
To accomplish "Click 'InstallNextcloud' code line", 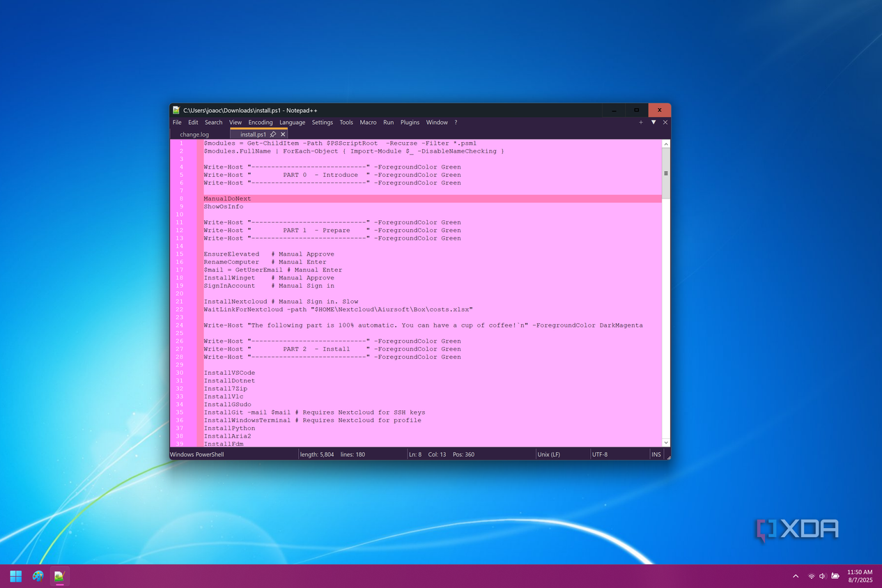I will pyautogui.click(x=281, y=302).
